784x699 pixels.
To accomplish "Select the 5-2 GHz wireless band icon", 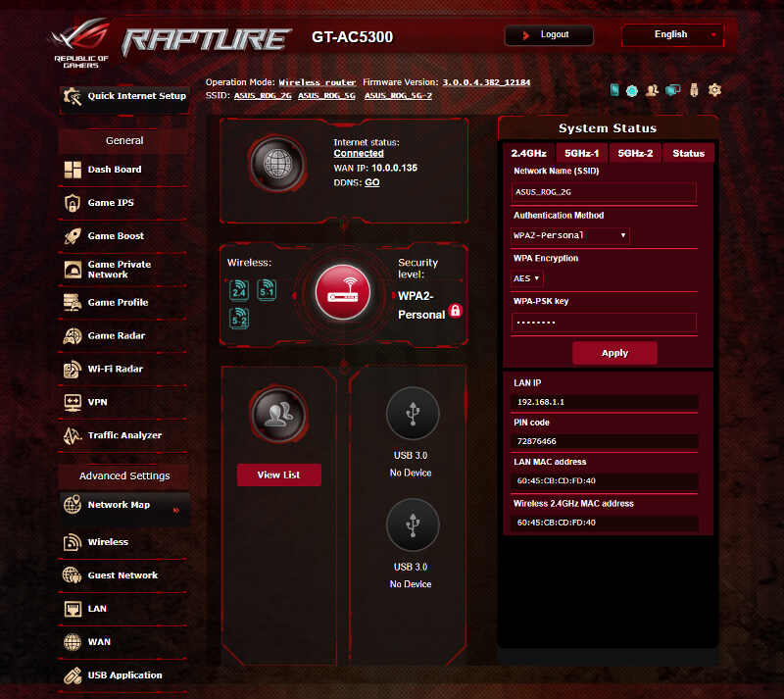I will pos(239,319).
